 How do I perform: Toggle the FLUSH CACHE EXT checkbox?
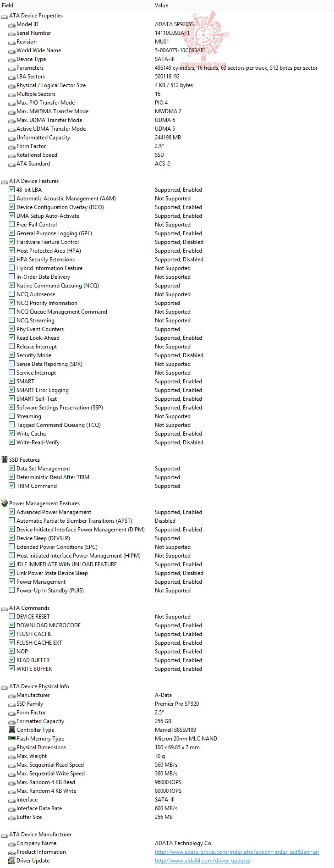12,642
